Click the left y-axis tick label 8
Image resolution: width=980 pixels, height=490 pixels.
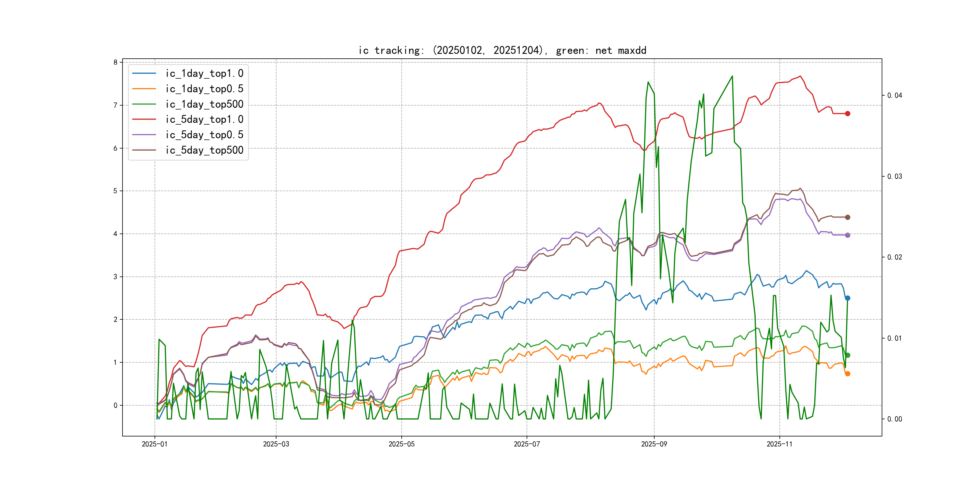click(x=115, y=62)
